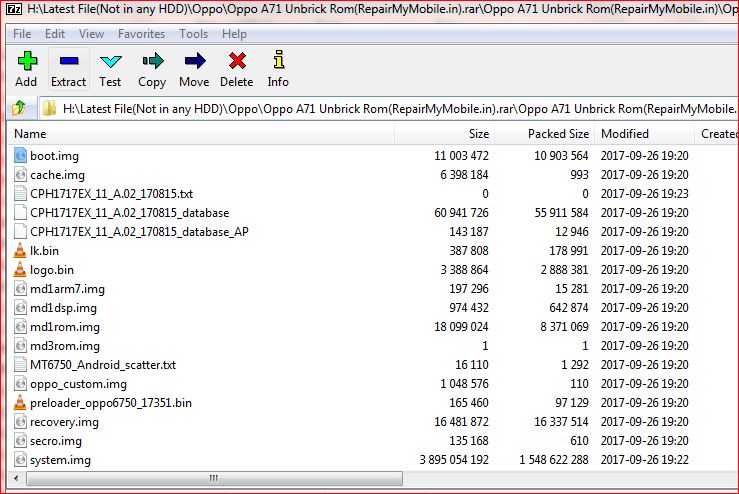Select preloader_oppo6750_17351.bin file
739x494 pixels.
(x=110, y=403)
